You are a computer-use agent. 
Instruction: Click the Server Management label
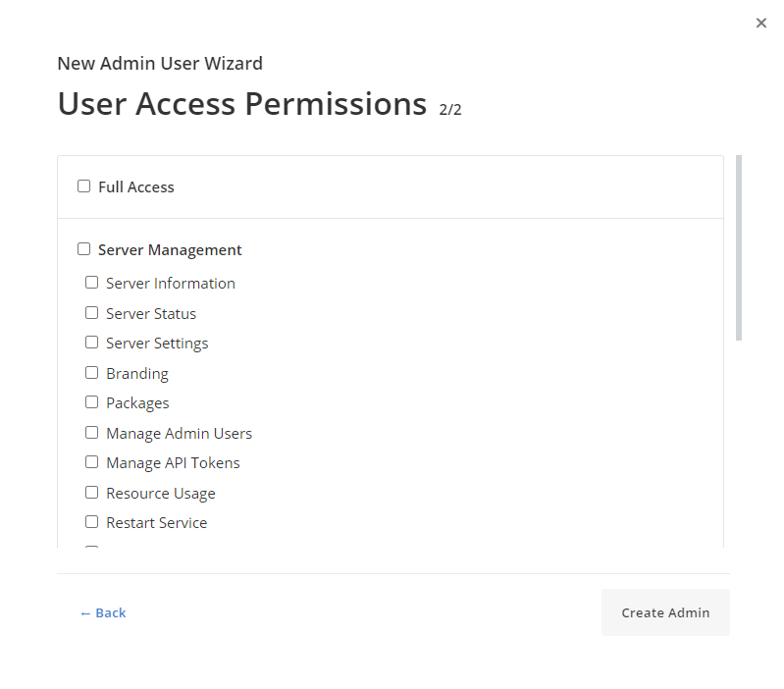pyautogui.click(x=170, y=250)
